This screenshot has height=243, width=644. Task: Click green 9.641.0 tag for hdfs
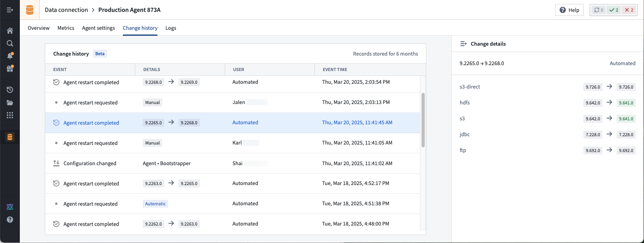click(x=626, y=103)
